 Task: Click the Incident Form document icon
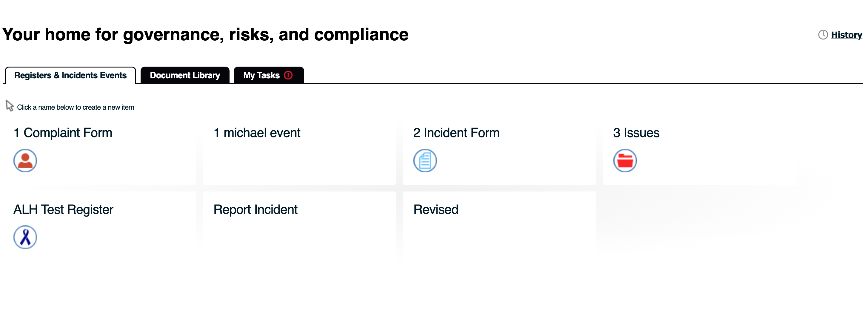(425, 161)
